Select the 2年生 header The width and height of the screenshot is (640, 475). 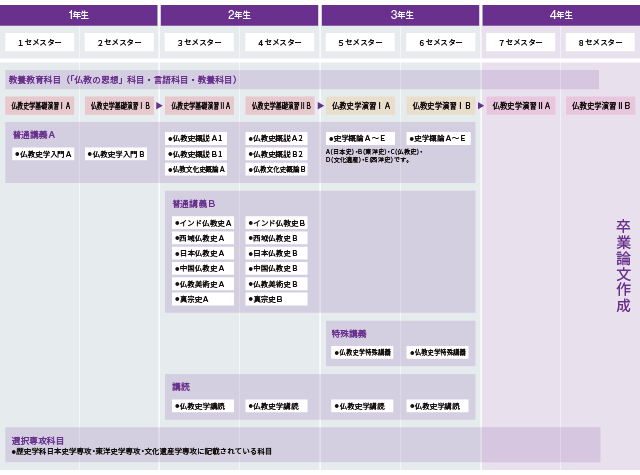tap(239, 16)
